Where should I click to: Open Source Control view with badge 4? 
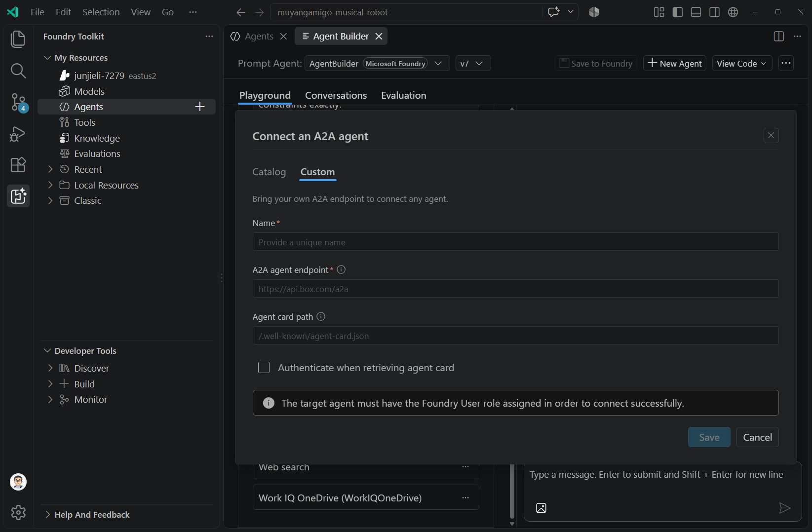[18, 103]
